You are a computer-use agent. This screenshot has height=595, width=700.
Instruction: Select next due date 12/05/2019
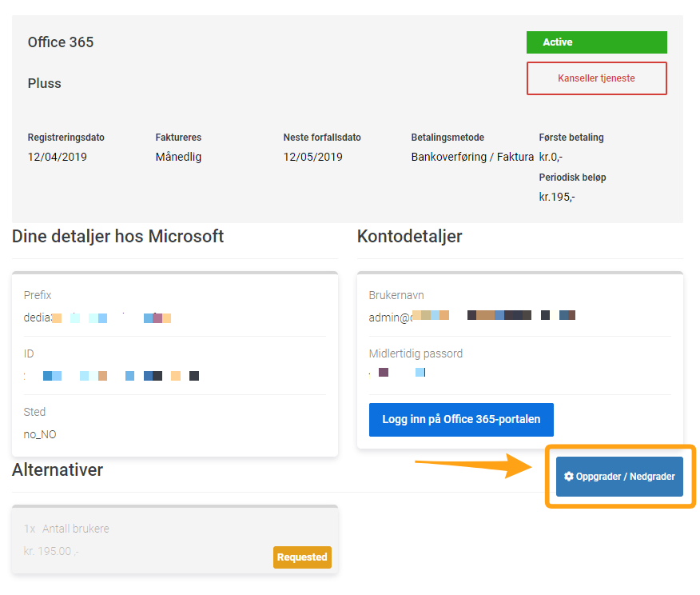pos(313,157)
